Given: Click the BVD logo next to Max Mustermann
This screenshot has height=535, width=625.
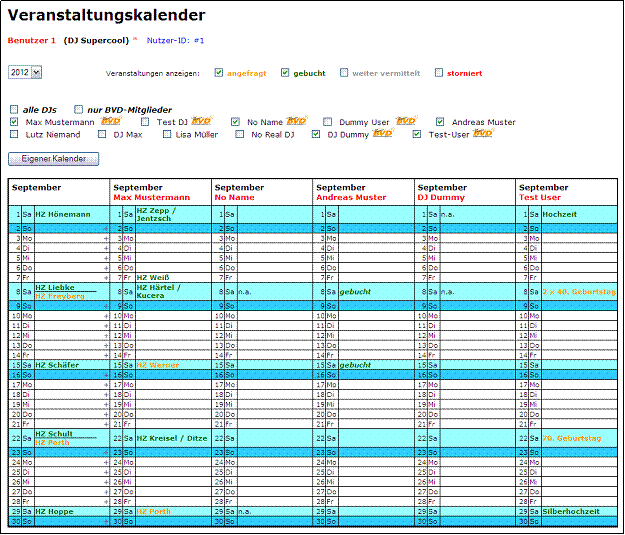Looking at the screenshot, I should pos(112,122).
